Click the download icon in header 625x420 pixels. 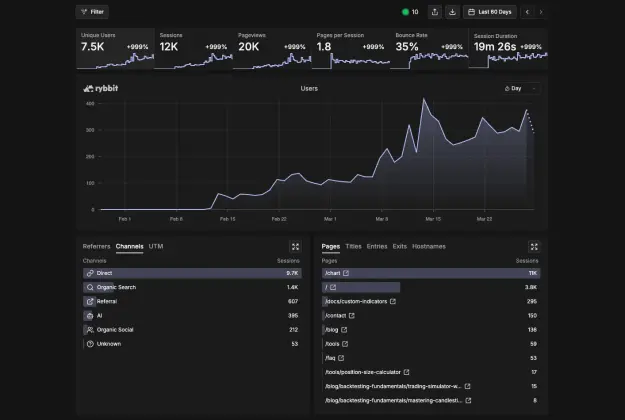coord(452,12)
